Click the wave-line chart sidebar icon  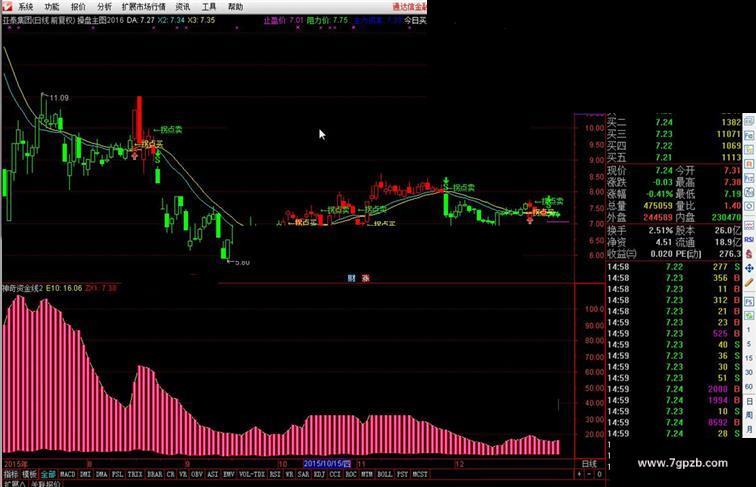749,225
